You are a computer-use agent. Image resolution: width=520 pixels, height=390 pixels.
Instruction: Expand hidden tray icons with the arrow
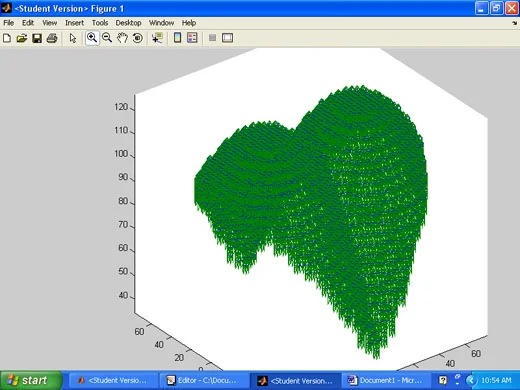(x=471, y=380)
